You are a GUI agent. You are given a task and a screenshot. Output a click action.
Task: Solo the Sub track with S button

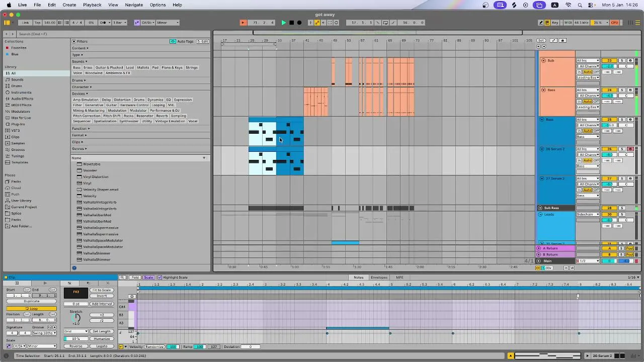click(x=622, y=60)
